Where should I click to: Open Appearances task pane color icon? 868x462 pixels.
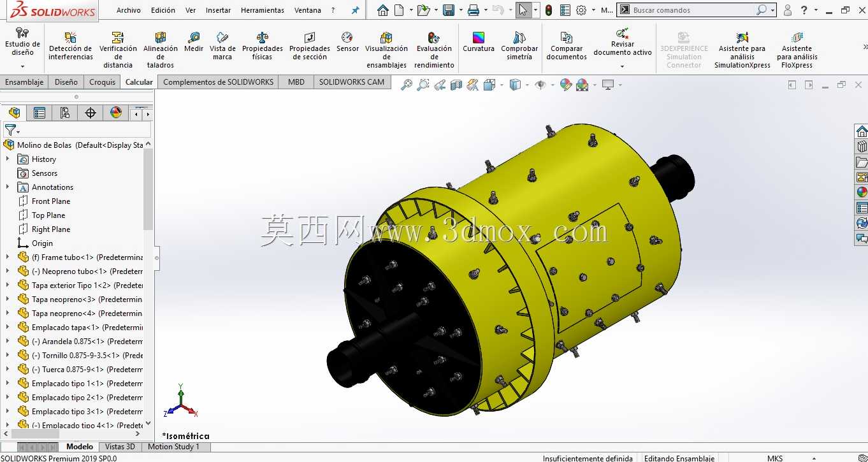click(x=862, y=192)
